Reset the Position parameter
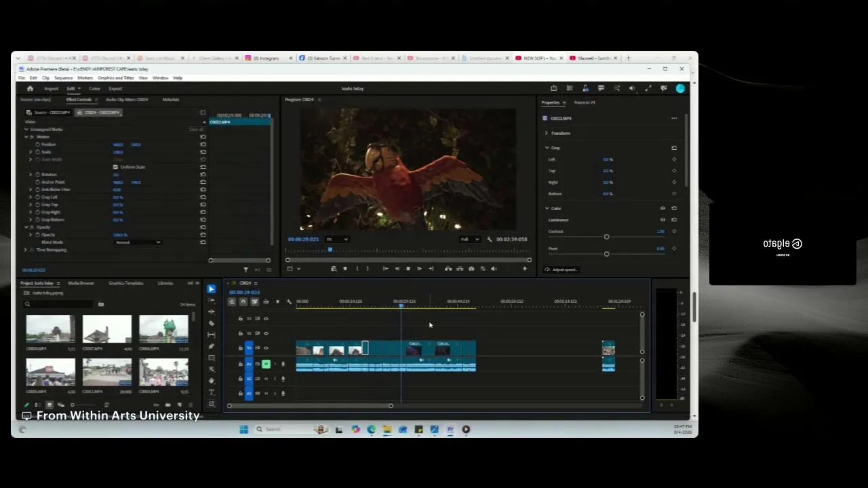This screenshot has width=868, height=488. [203, 144]
